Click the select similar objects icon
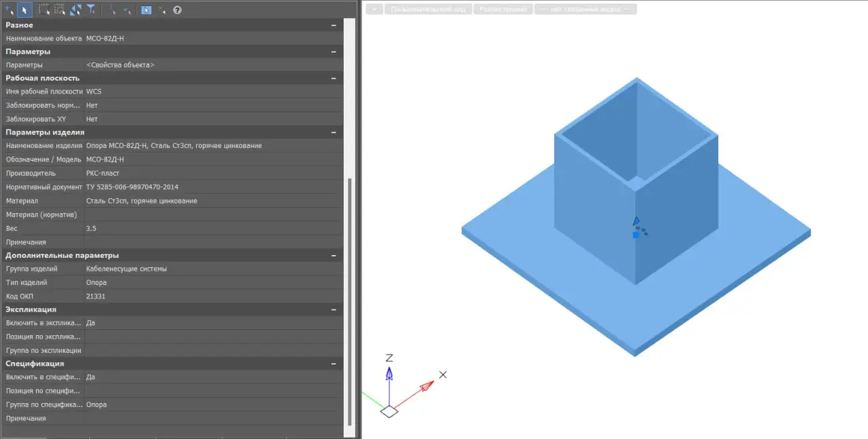The height and width of the screenshot is (439, 868). (x=60, y=9)
